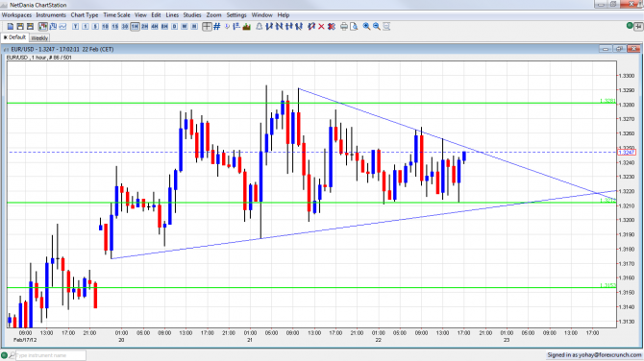Open the Chart Type menu
The width and height of the screenshot is (644, 361).
pyautogui.click(x=85, y=14)
